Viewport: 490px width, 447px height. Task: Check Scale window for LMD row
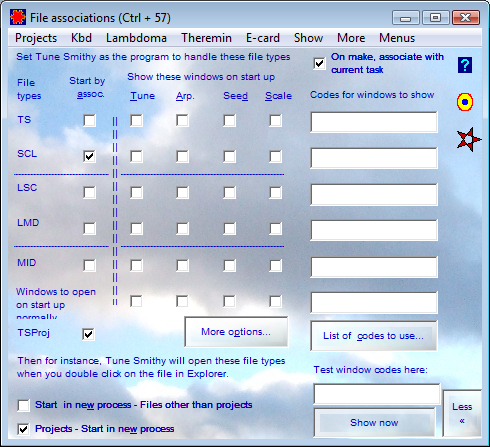pos(275,229)
